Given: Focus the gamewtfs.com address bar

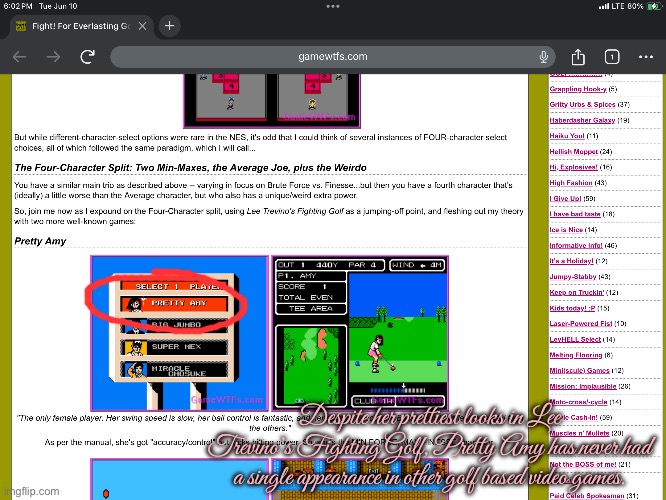Looking at the screenshot, I should 333,56.
